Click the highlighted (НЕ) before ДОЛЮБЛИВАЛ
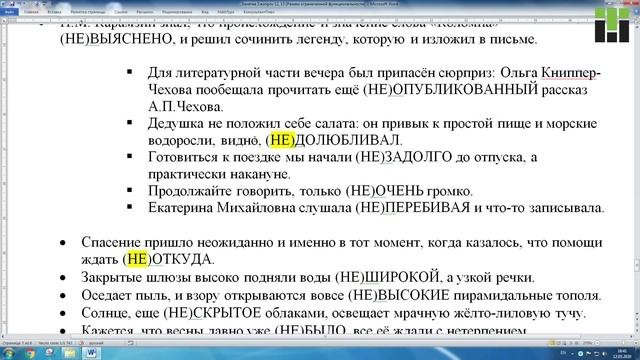The height and width of the screenshot is (360, 640). tap(282, 140)
